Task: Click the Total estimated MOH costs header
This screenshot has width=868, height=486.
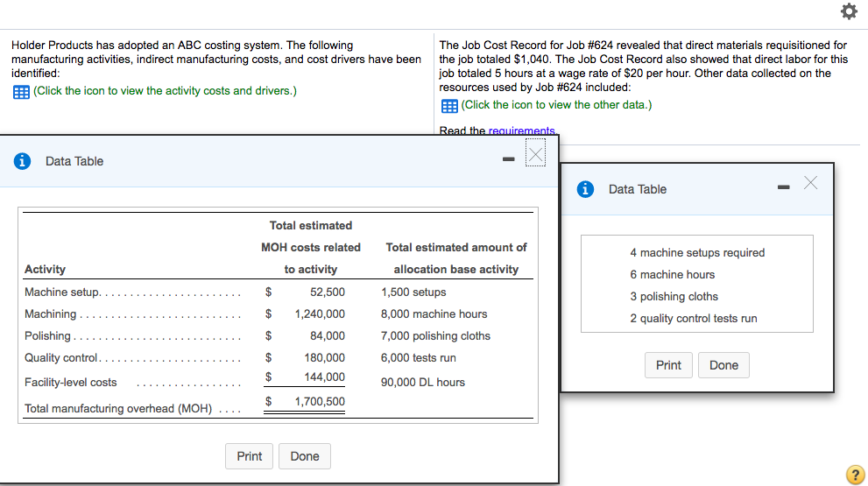Action: click(x=311, y=248)
